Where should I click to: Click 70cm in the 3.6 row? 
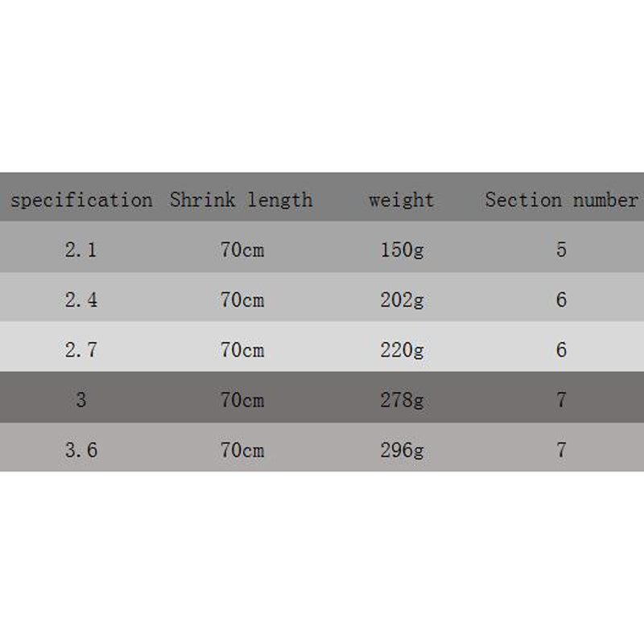coord(242,449)
